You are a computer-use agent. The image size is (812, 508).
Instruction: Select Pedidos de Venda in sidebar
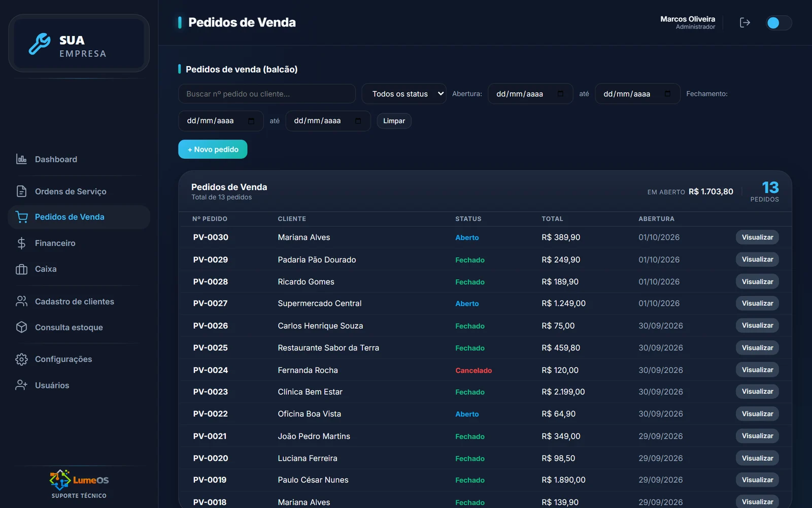click(x=79, y=217)
